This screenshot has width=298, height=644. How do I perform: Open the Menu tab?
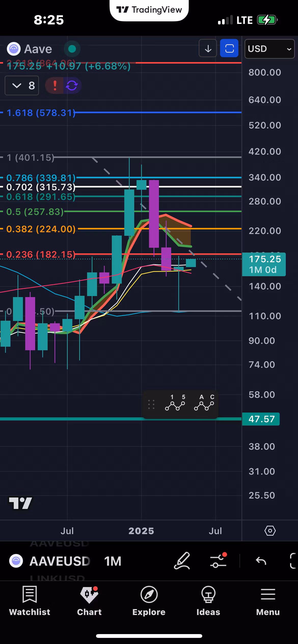pyautogui.click(x=268, y=601)
